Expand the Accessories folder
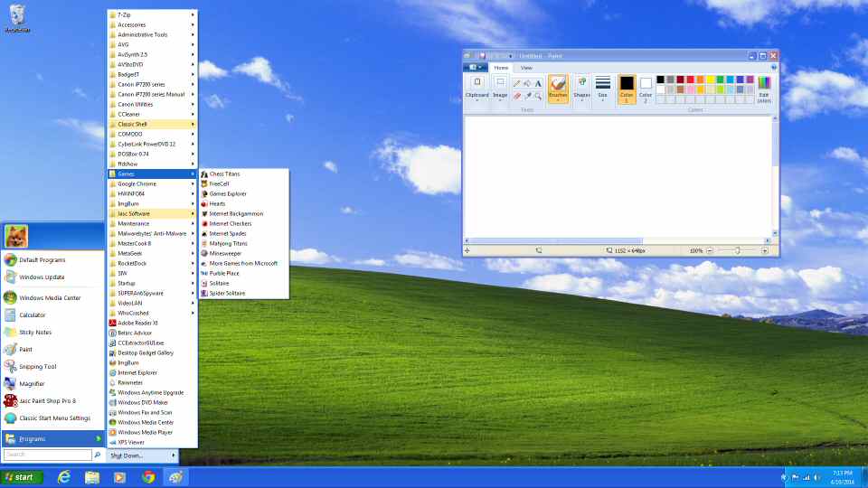 click(x=152, y=25)
